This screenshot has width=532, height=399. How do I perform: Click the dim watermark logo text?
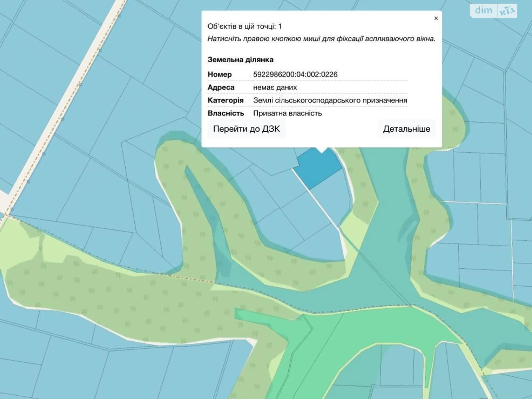point(483,11)
